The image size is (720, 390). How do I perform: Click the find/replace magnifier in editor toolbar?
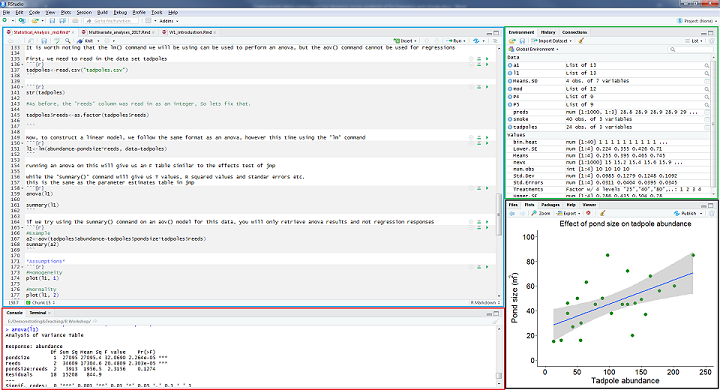tap(68, 41)
